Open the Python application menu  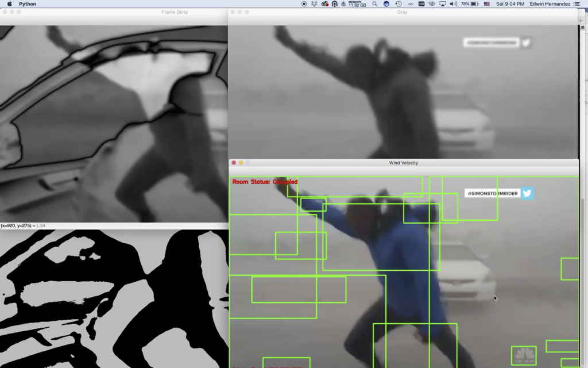(x=28, y=3)
